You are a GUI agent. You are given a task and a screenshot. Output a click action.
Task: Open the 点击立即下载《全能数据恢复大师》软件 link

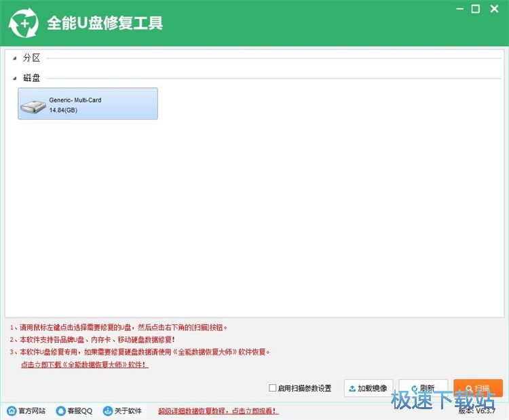click(85, 365)
